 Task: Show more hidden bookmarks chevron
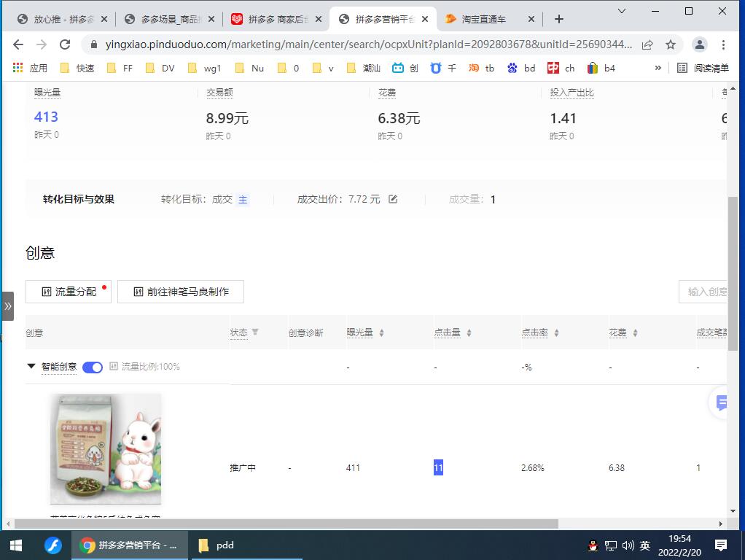658,68
